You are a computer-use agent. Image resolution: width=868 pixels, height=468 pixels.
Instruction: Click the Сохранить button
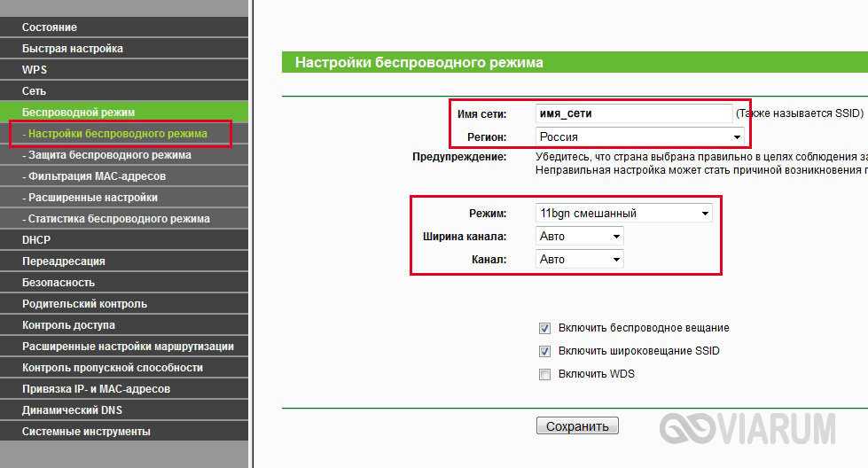(x=577, y=426)
